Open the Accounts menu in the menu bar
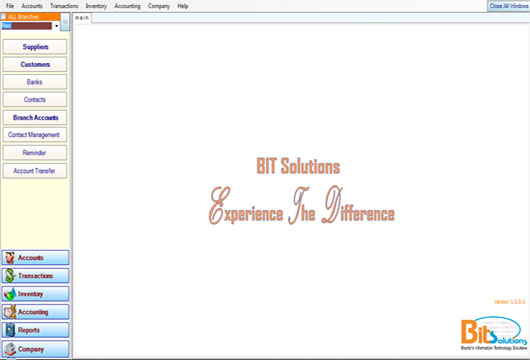This screenshot has height=360, width=530. pyautogui.click(x=32, y=6)
